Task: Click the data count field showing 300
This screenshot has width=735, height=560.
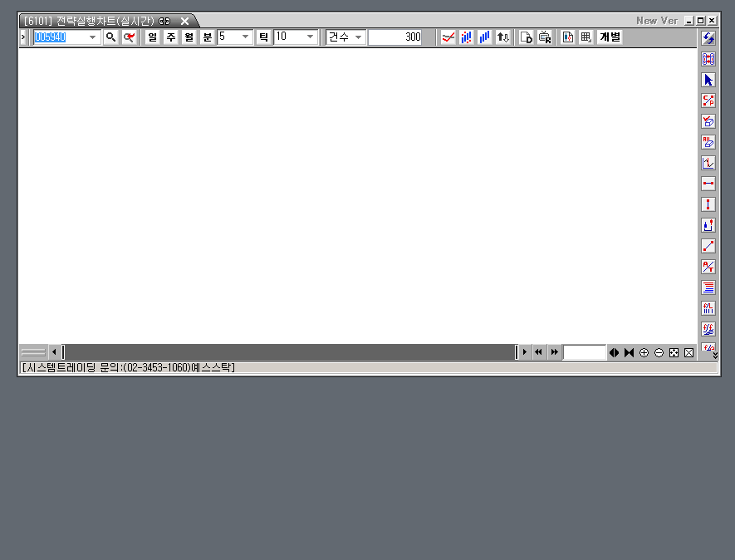Action: point(396,37)
